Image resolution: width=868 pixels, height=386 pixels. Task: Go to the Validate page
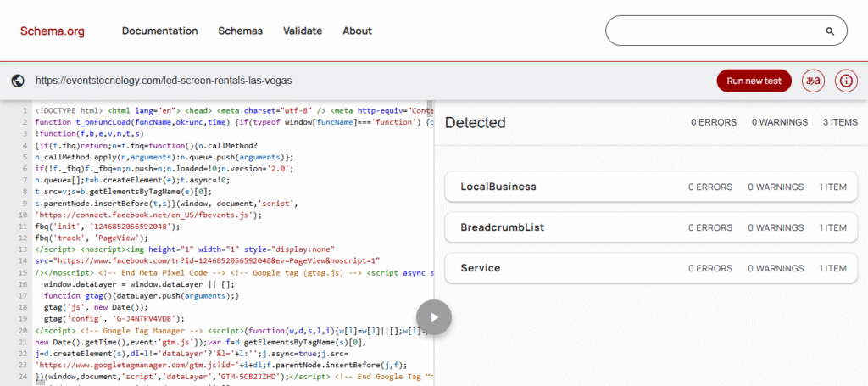click(x=303, y=31)
